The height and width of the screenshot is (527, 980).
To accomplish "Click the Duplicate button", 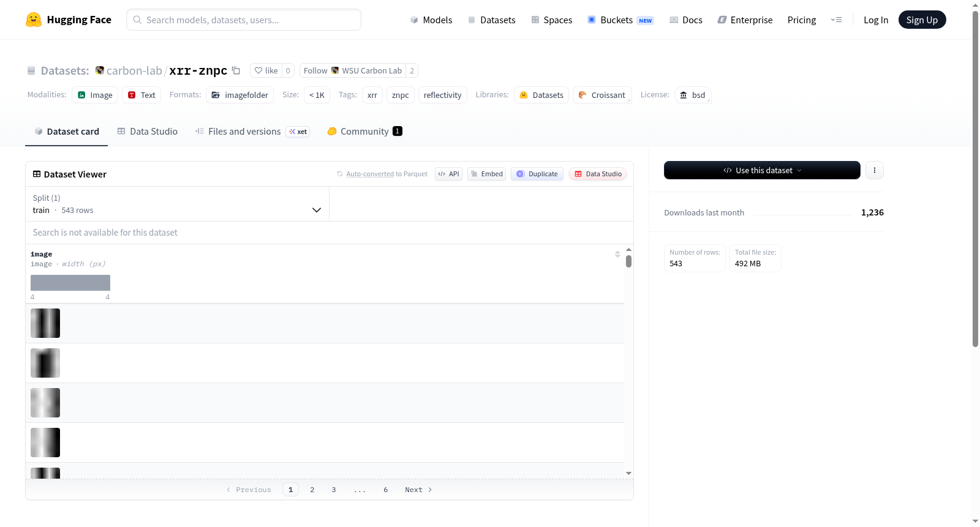I will (537, 174).
